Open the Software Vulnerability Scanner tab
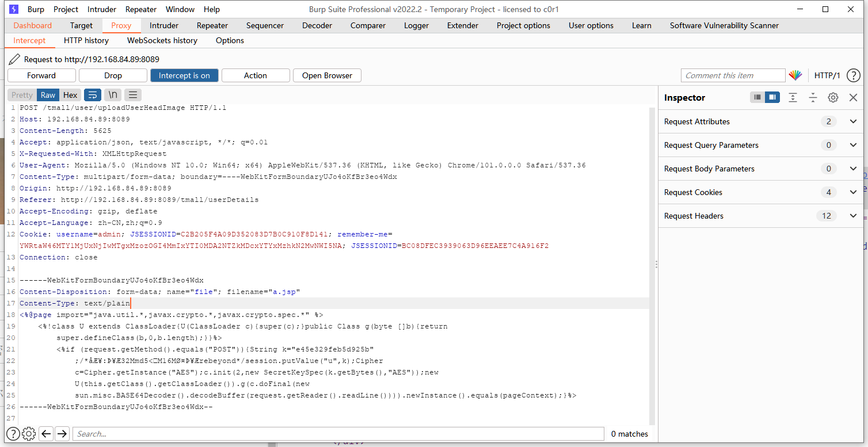The width and height of the screenshot is (868, 447). point(724,25)
